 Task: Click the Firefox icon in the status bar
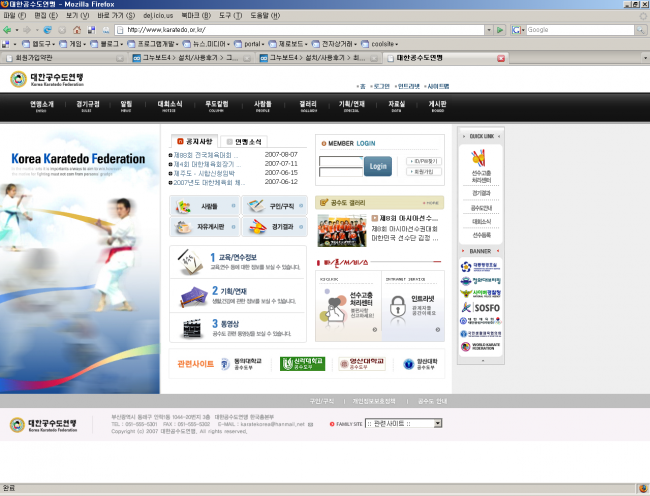pos(643,489)
